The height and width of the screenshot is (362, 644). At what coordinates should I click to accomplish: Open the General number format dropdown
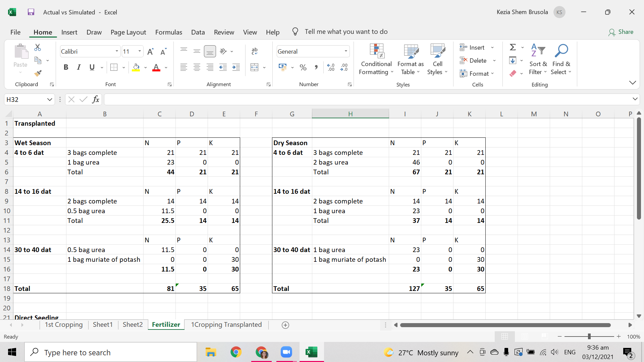[x=346, y=51]
